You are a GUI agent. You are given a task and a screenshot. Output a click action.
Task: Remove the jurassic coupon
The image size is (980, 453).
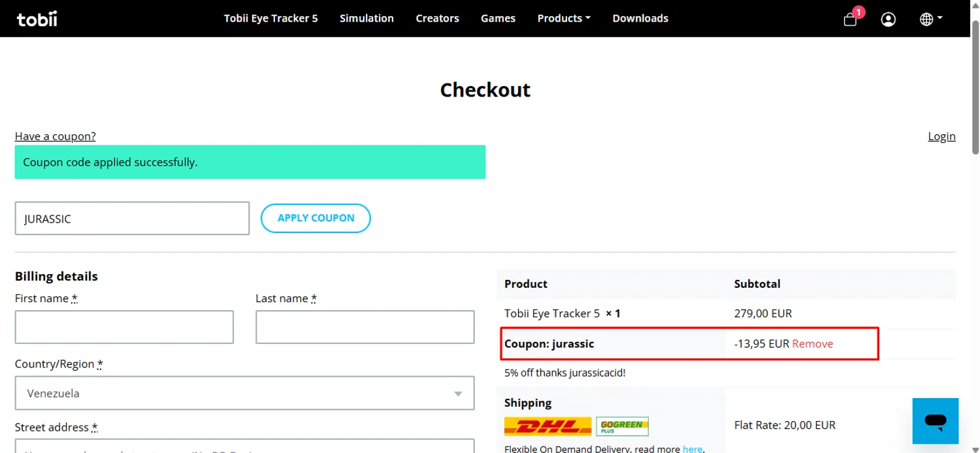pyautogui.click(x=812, y=343)
